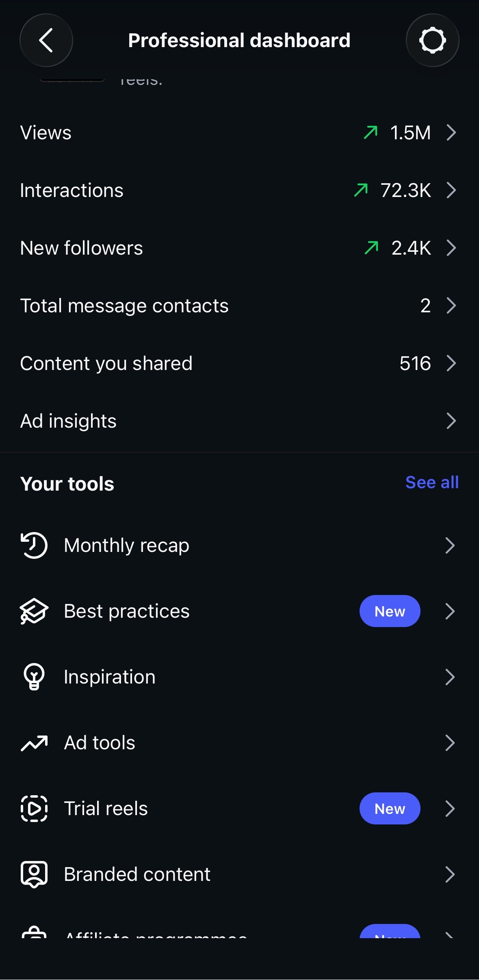Tap the back arrow icon
This screenshot has height=980, width=479.
pyautogui.click(x=46, y=40)
